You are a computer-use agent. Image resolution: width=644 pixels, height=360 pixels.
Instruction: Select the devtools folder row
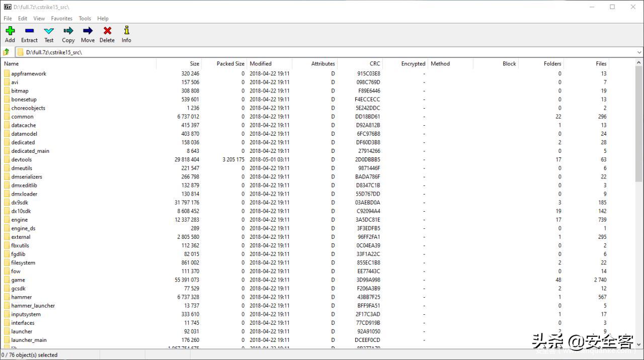pos(22,159)
